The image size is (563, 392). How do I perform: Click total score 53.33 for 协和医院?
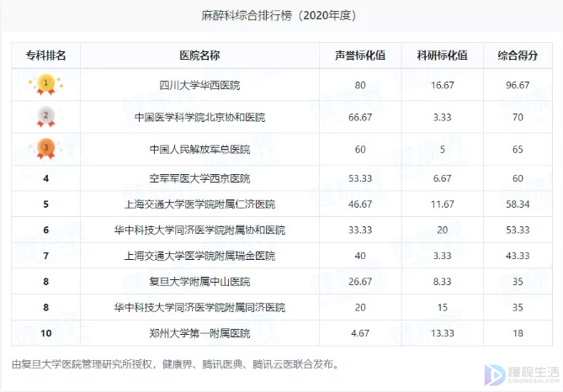(518, 230)
